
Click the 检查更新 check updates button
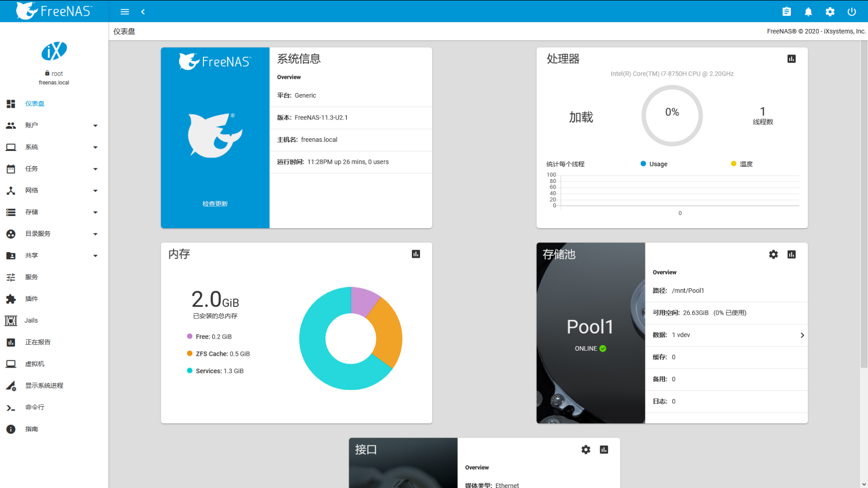click(x=215, y=204)
